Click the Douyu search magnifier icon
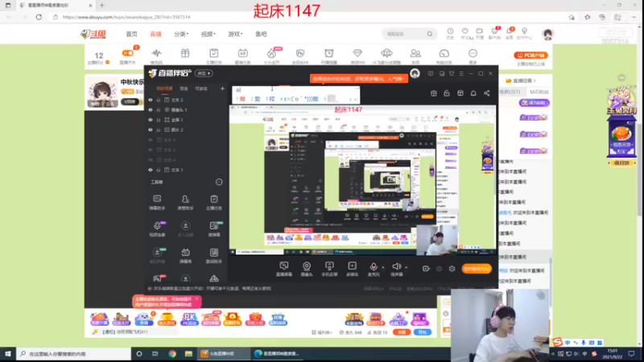Screen dimensions: 644x362 430,34
